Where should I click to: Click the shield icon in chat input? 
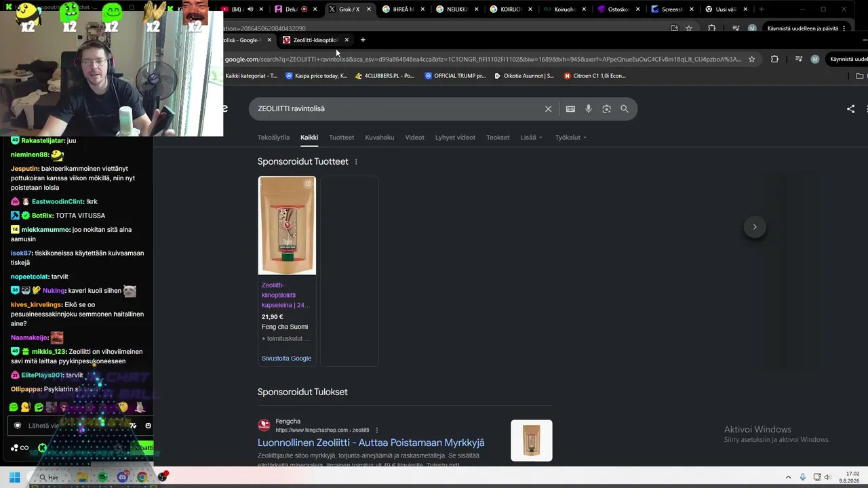(18, 426)
